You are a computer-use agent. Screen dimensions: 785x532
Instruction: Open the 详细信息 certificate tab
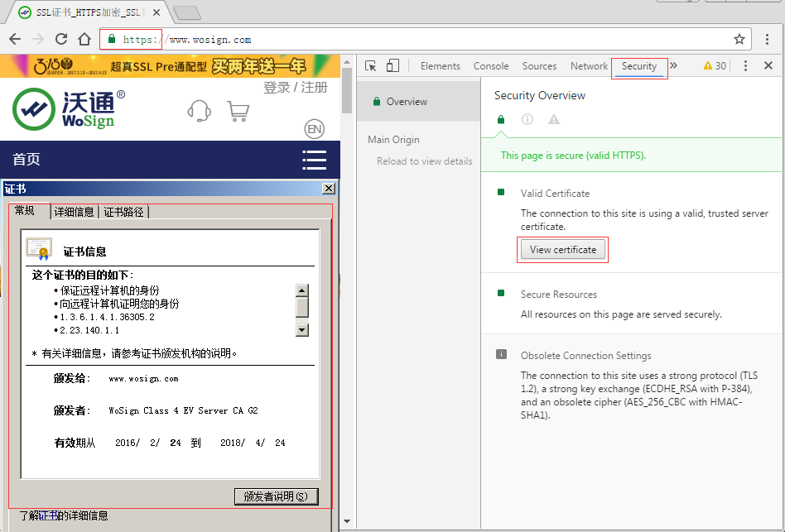(75, 212)
